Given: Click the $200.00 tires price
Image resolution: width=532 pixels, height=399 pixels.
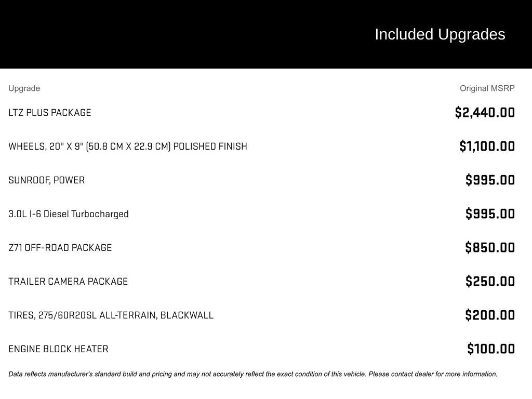Looking at the screenshot, I should 490,315.
